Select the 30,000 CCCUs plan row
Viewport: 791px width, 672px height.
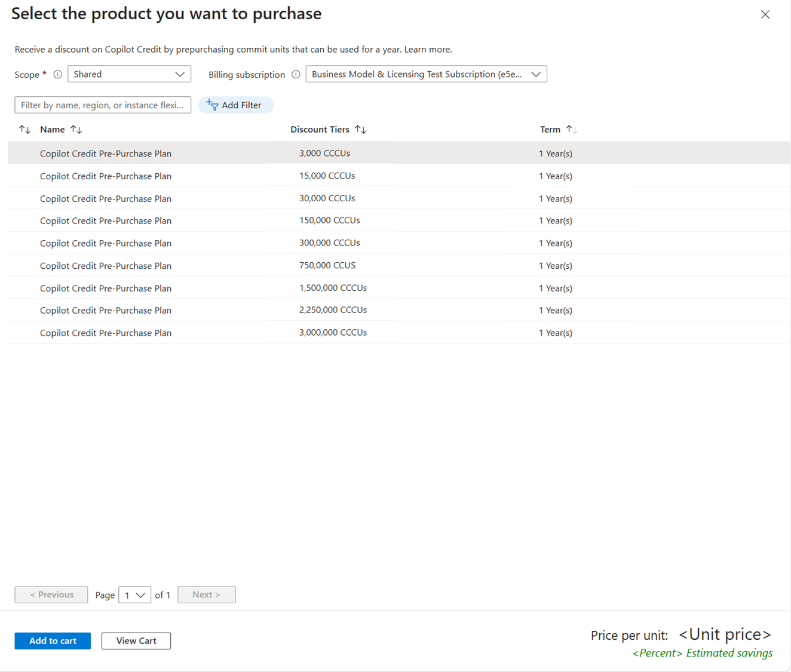click(x=398, y=198)
